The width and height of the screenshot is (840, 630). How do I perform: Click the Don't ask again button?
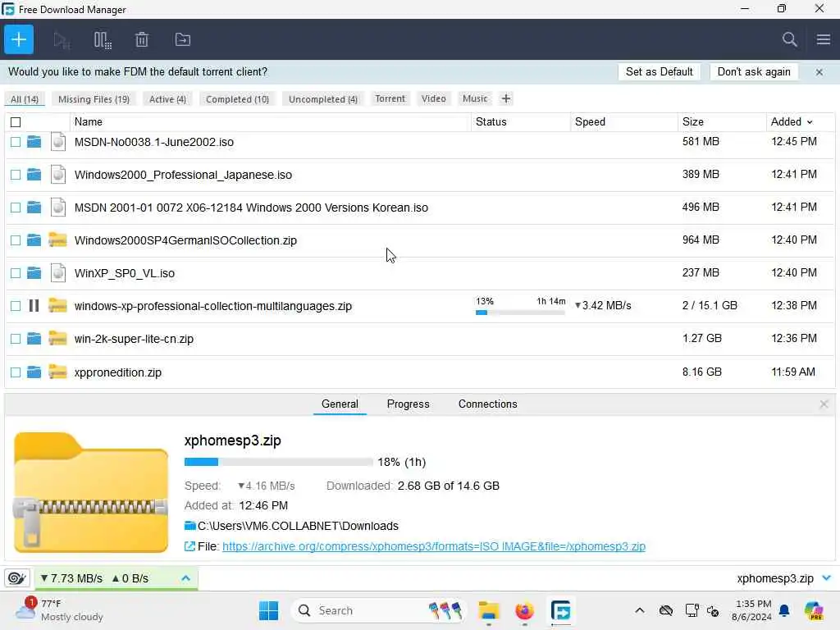click(x=754, y=72)
